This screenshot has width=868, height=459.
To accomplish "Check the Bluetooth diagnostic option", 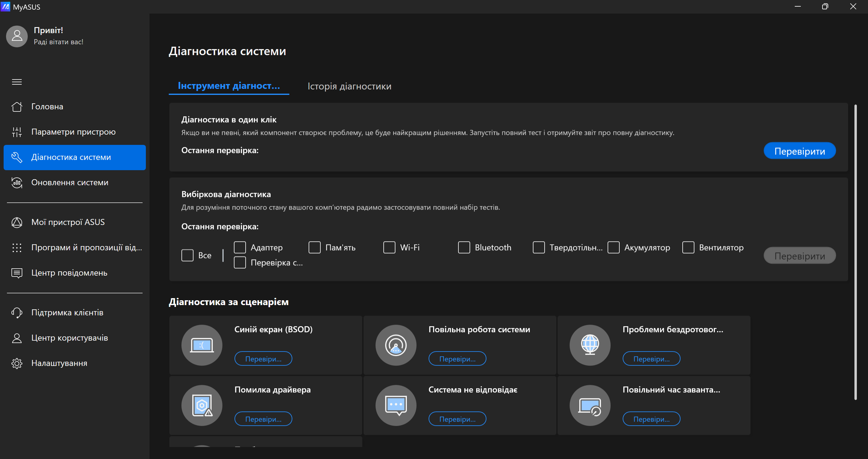I will 464,248.
